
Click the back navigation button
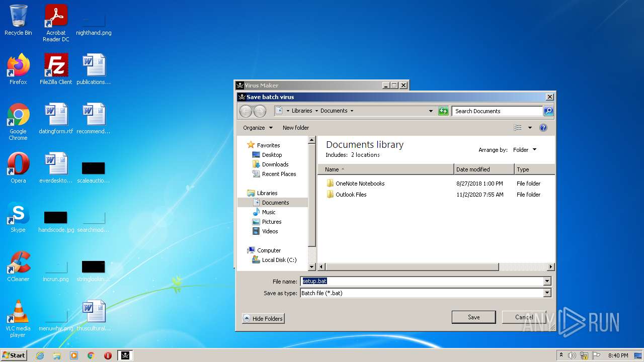coord(246,111)
